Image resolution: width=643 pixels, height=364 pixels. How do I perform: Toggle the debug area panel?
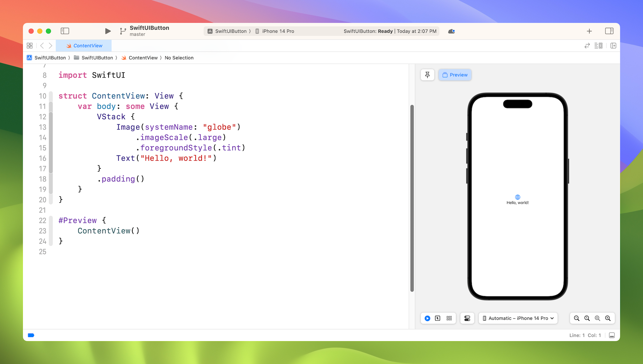click(612, 335)
